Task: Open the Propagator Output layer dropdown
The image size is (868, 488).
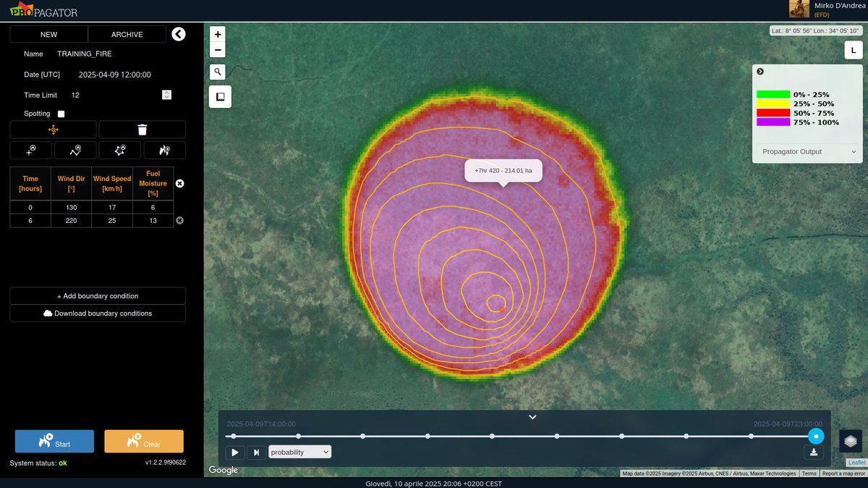Action: [807, 151]
